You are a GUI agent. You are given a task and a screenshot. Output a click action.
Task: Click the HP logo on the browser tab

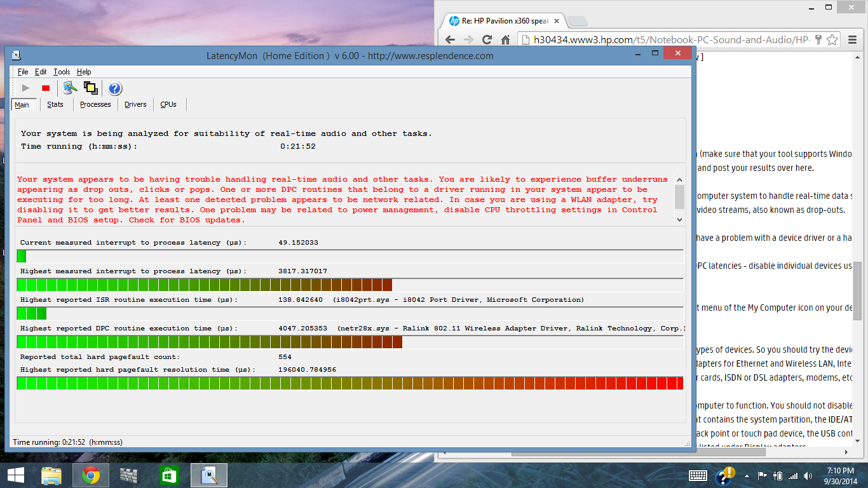[x=453, y=20]
